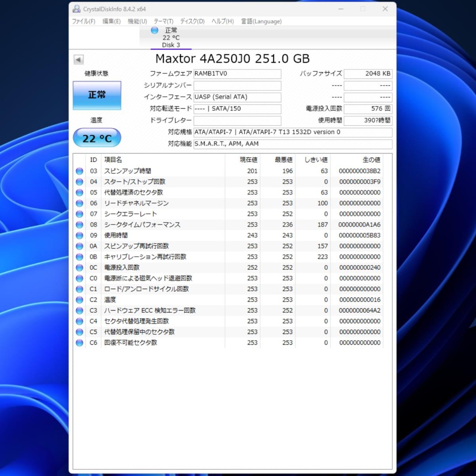Click the インターフェース field UASP (Serial ATA)
476x476 pixels.
point(237,97)
